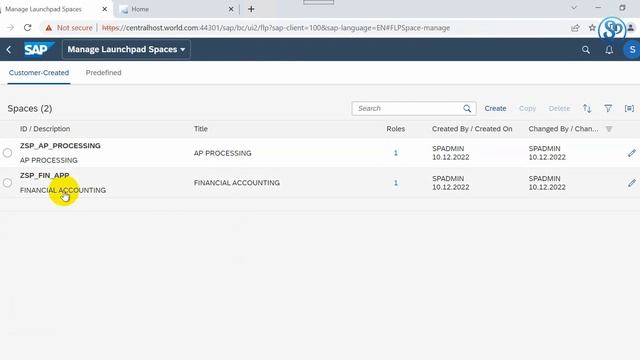Go back with the SAP header back arrow
Screen dimensions: 640x360
click(9, 50)
